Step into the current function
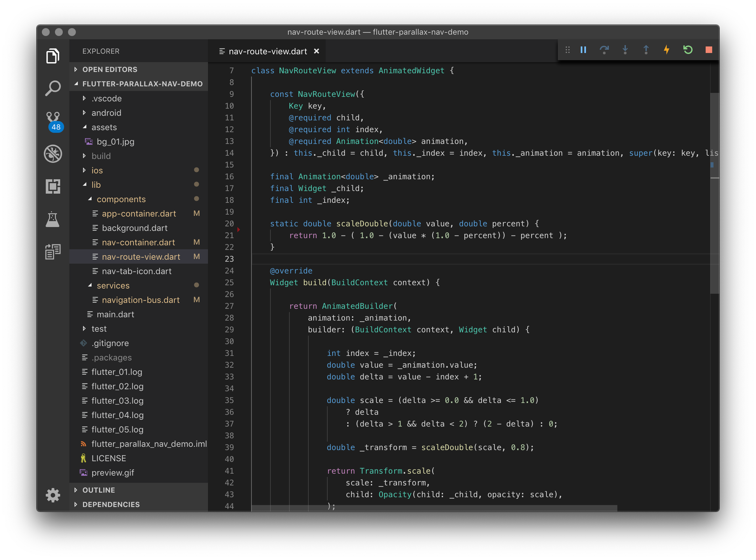 click(x=625, y=50)
